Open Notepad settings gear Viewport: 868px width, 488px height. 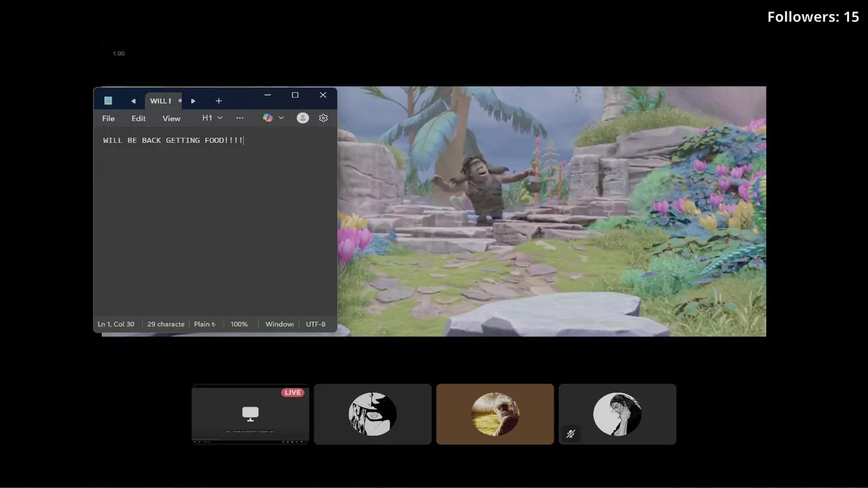click(x=323, y=118)
